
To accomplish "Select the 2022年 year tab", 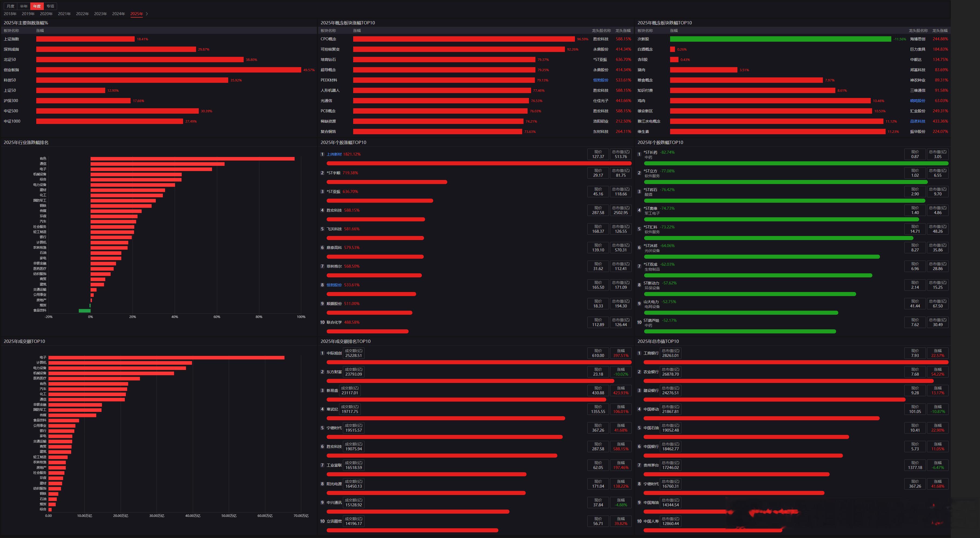I will click(82, 14).
